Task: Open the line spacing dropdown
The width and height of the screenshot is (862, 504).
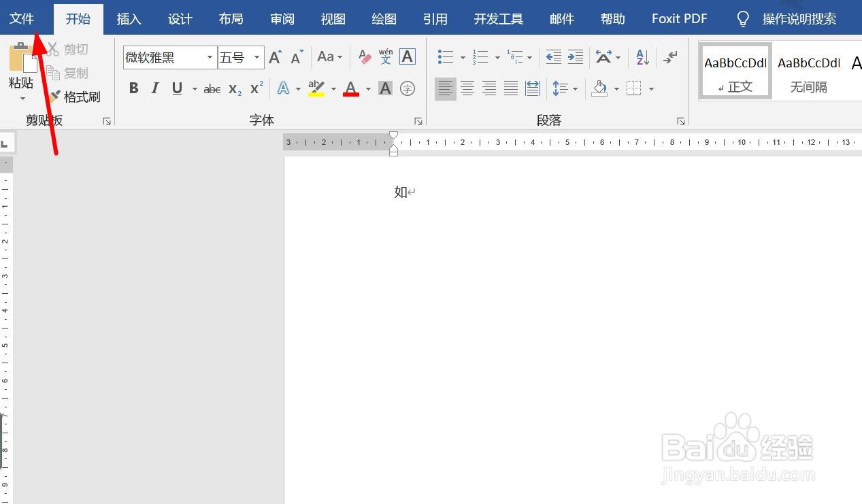Action: click(x=575, y=88)
